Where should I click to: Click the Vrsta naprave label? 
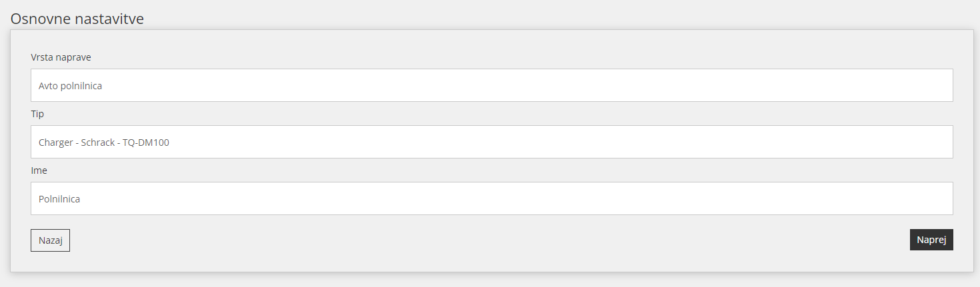61,57
